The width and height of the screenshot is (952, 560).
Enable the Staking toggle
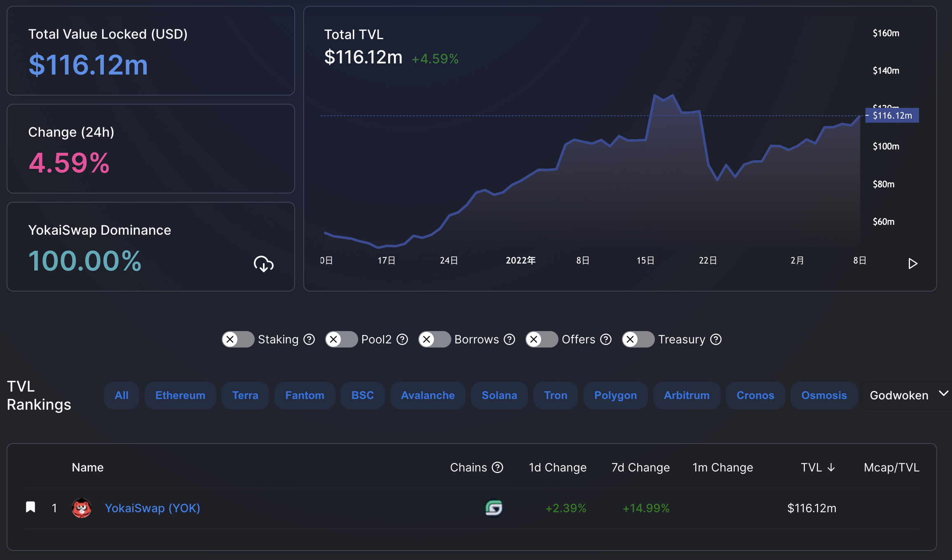238,339
